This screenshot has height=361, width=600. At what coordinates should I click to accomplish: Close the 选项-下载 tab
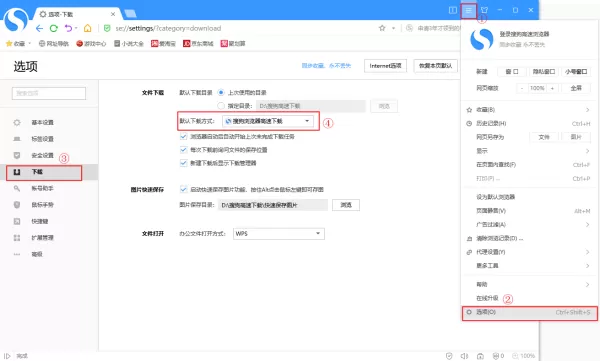(x=113, y=14)
